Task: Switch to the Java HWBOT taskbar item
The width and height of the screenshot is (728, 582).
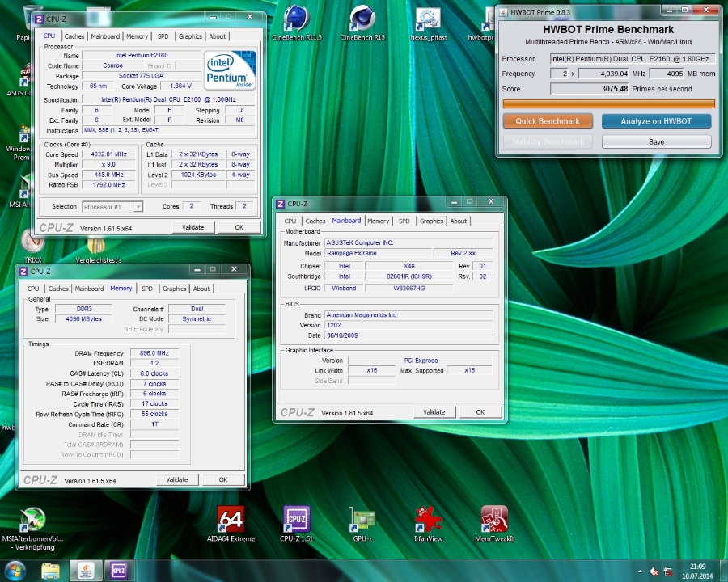Action: [x=86, y=571]
